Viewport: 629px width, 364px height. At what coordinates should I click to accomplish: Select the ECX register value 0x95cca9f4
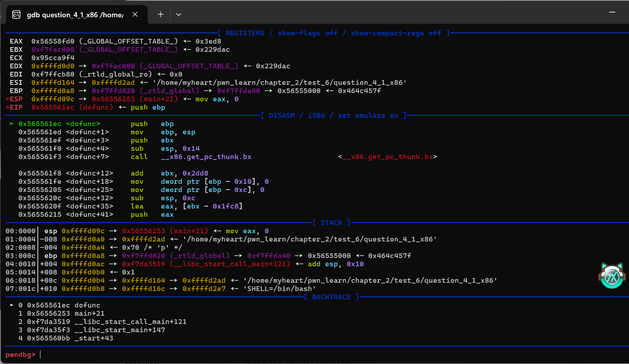(x=53, y=58)
